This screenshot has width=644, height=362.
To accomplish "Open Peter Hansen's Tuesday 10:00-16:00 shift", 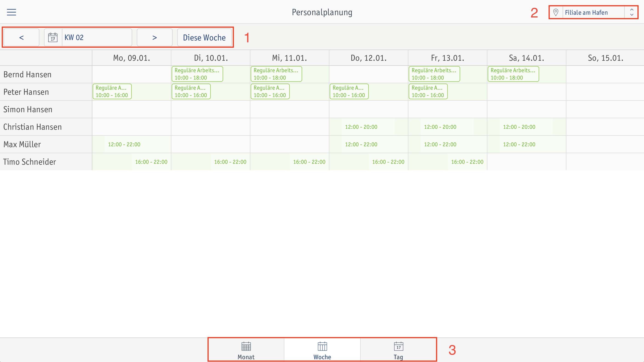I will [x=191, y=92].
